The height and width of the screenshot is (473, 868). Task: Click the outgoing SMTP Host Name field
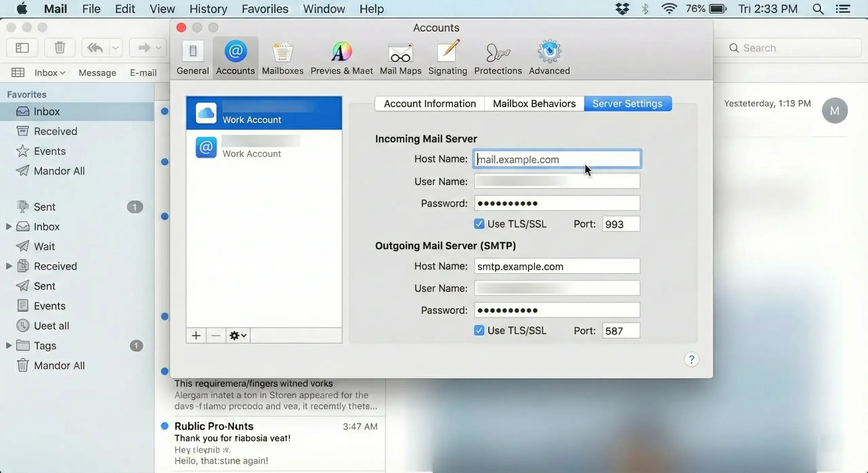tap(557, 266)
